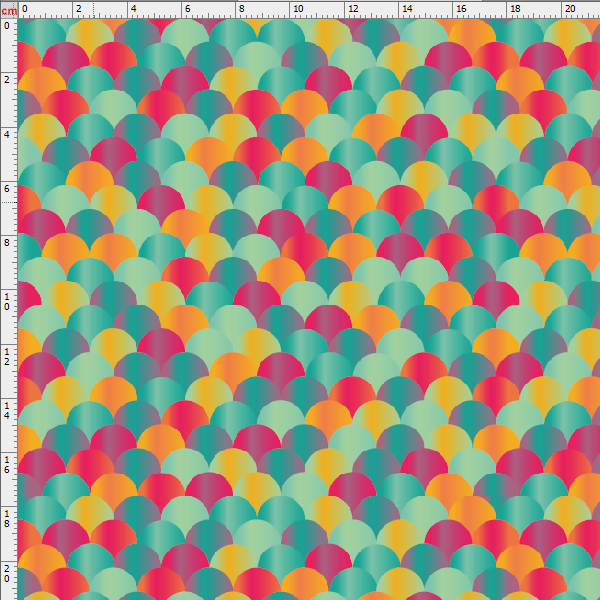This screenshot has height=600, width=600.
Task: Click the 14 mark on vertical ruler
Action: [7, 411]
